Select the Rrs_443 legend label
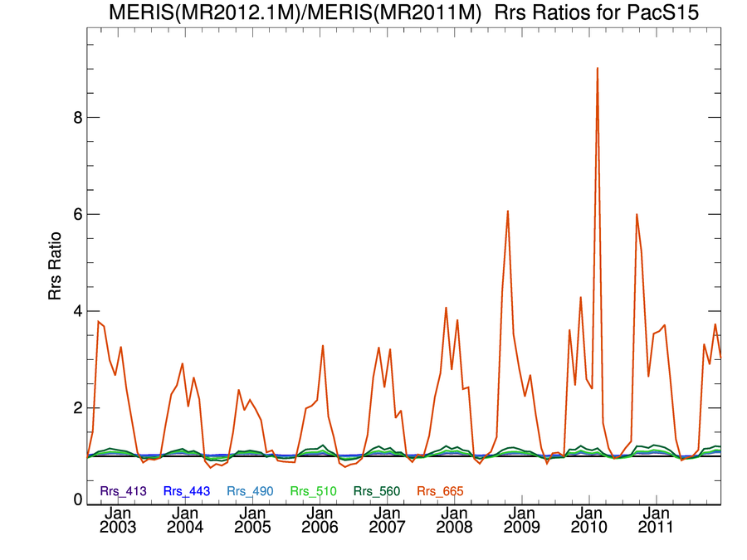 coord(187,491)
